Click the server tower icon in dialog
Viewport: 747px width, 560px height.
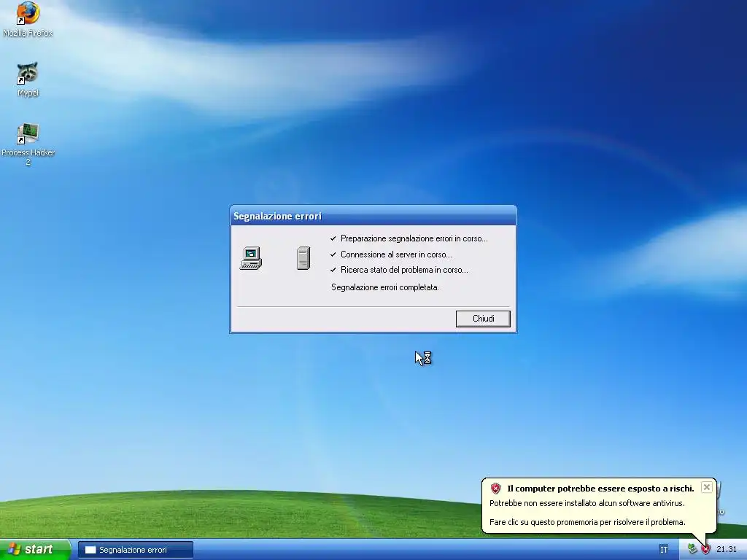pos(303,258)
